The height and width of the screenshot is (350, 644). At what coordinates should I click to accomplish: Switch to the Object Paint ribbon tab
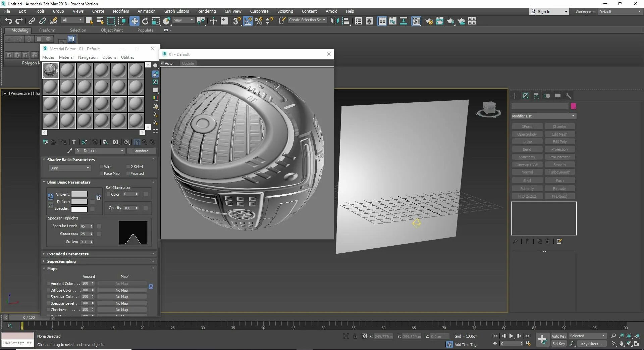click(x=112, y=30)
